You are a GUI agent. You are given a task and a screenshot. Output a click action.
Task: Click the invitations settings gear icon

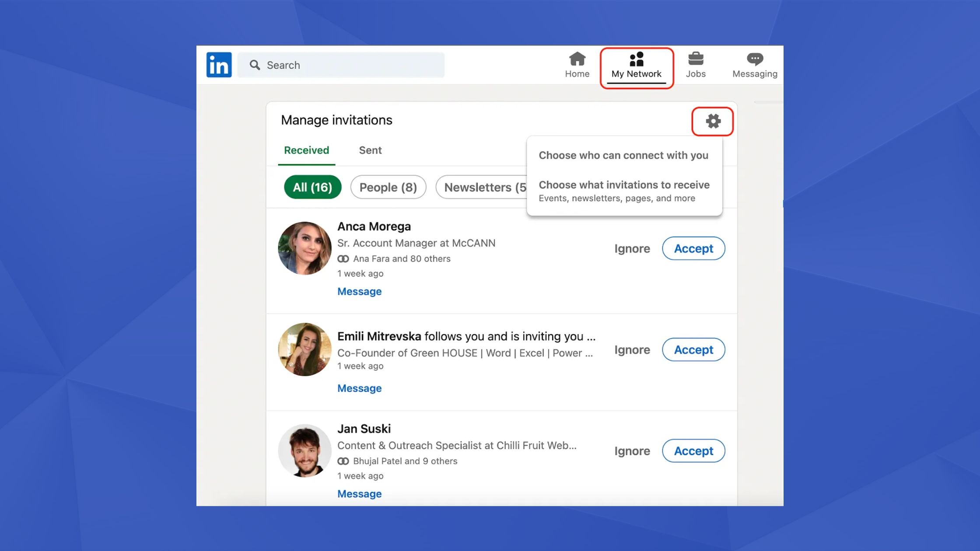point(713,121)
